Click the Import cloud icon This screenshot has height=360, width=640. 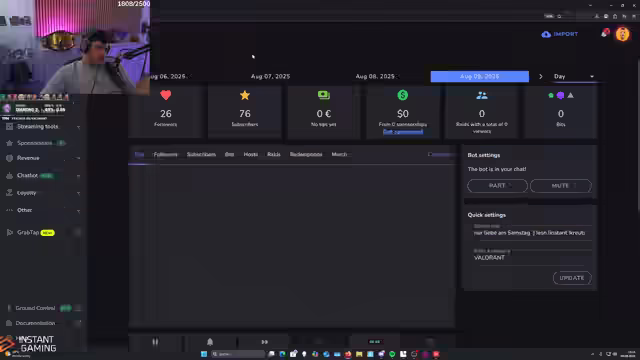click(x=546, y=34)
